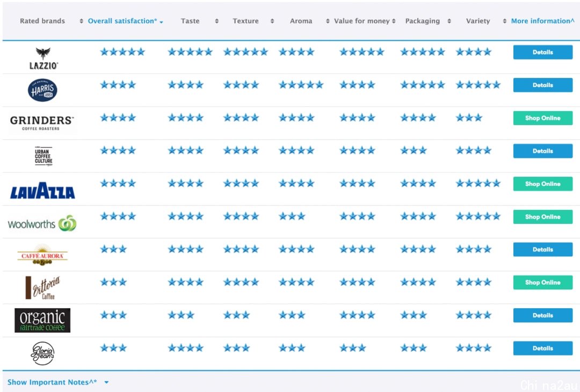This screenshot has height=392, width=580.
Task: Click the More information column header
Action: click(542, 21)
